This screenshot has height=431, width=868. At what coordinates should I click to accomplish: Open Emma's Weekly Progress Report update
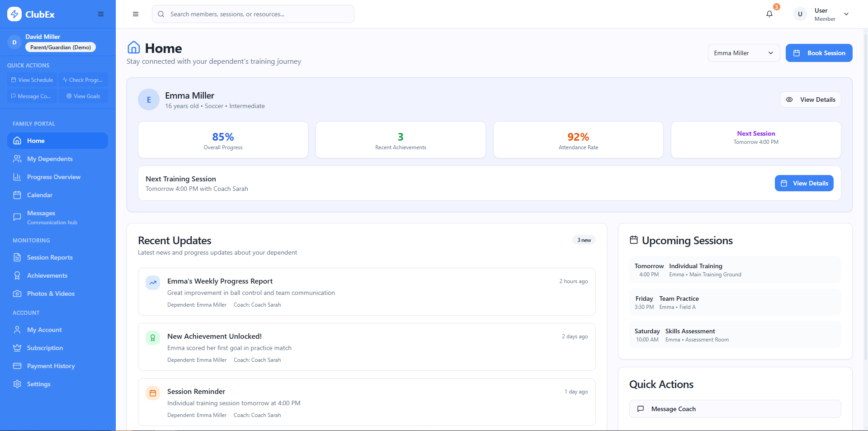pyautogui.click(x=367, y=292)
